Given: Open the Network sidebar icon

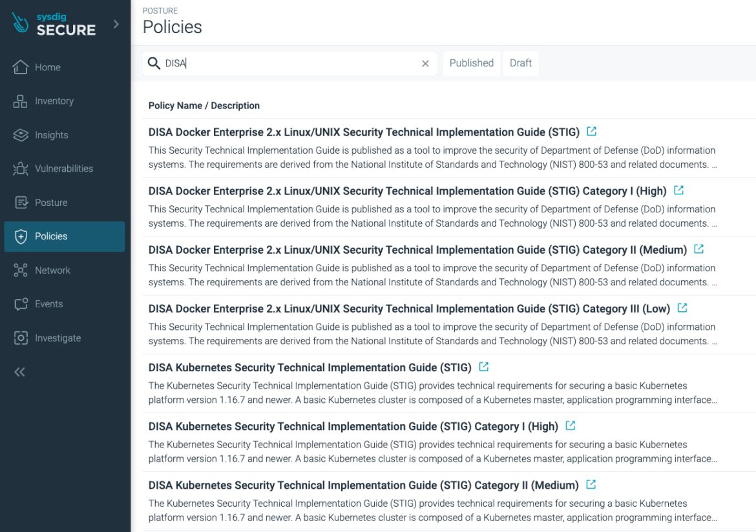Looking at the screenshot, I should [22, 270].
